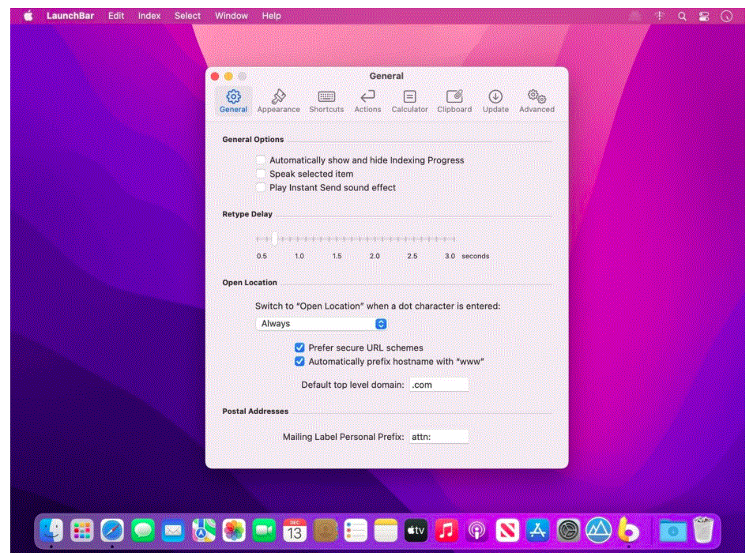Open Messages from the Dock
753x560 pixels.
click(x=143, y=531)
